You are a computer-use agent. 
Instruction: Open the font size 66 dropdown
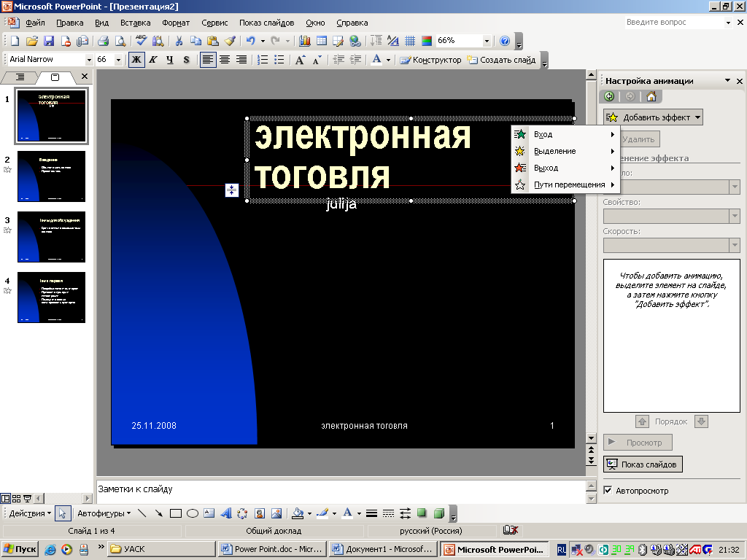point(118,60)
